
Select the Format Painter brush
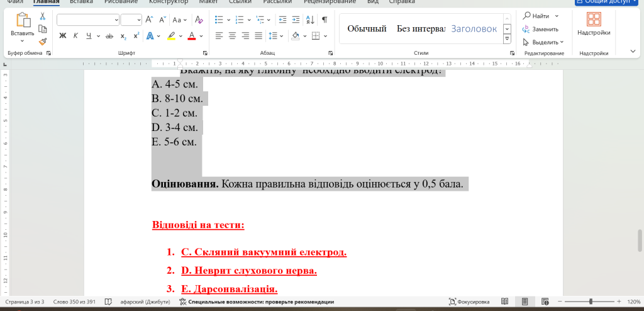[x=42, y=41]
